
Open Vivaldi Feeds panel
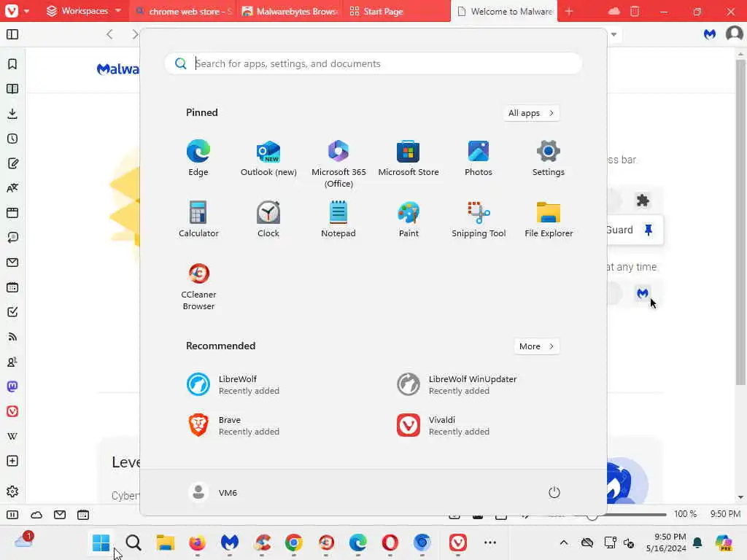[12, 337]
